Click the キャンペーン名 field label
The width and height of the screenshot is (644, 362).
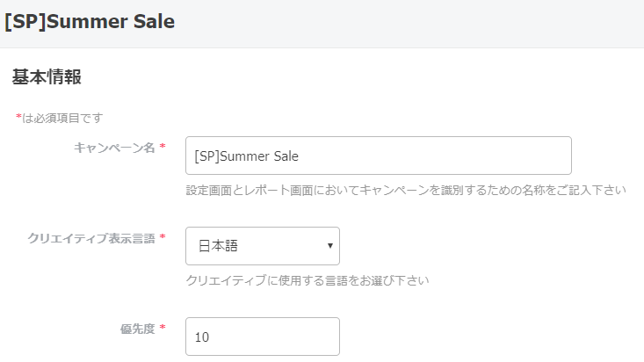[x=114, y=148]
